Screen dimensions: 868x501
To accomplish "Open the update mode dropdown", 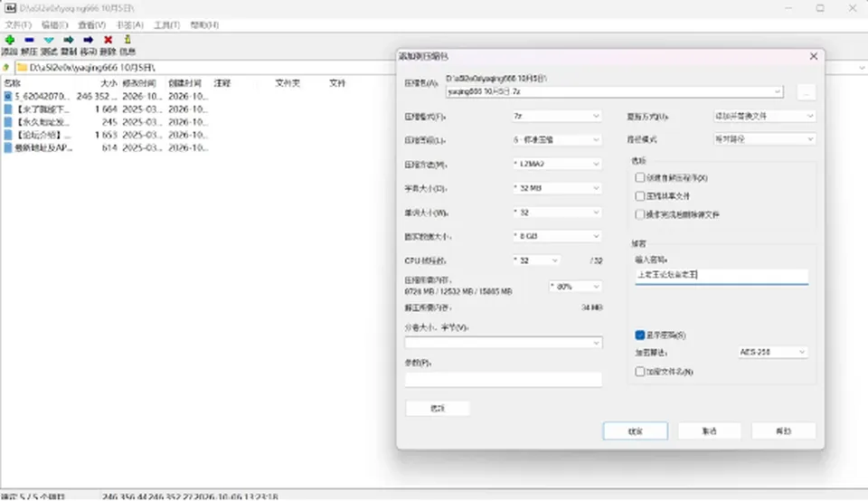I will [764, 117].
